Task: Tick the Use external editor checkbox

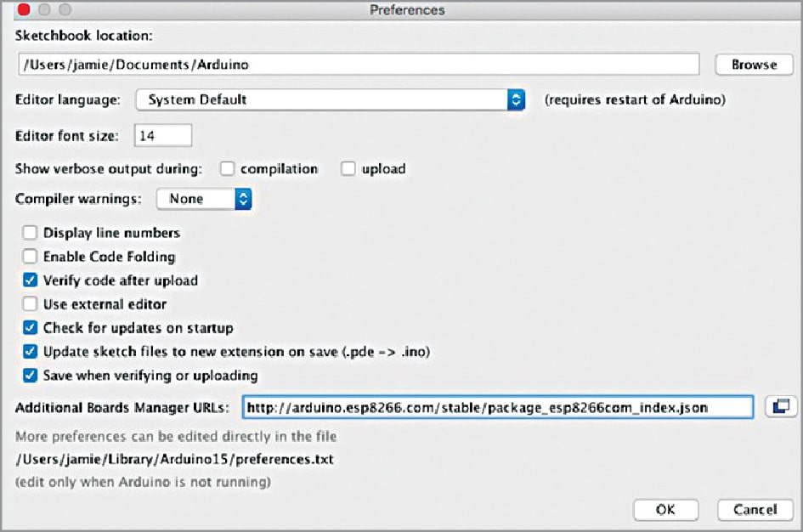Action: pos(30,304)
